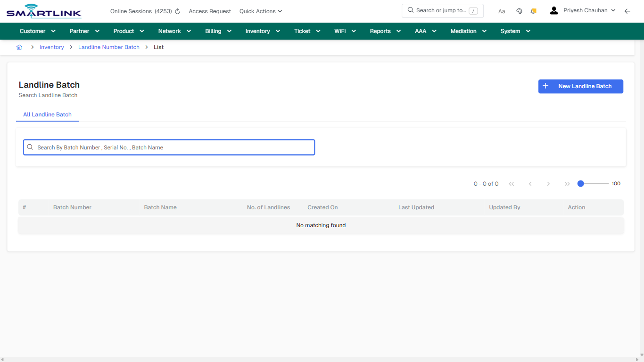644x362 pixels.
Task: Click the global Search or jump to field
Action: 442,10
